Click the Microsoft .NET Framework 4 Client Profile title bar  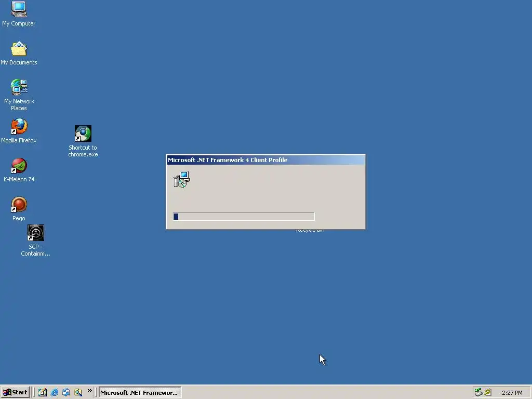point(265,160)
